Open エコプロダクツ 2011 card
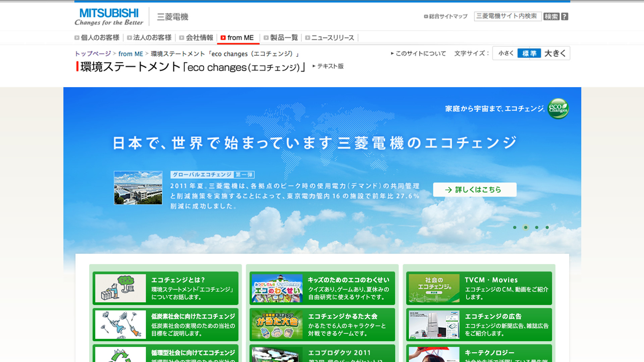The image size is (644, 362). 322,353
